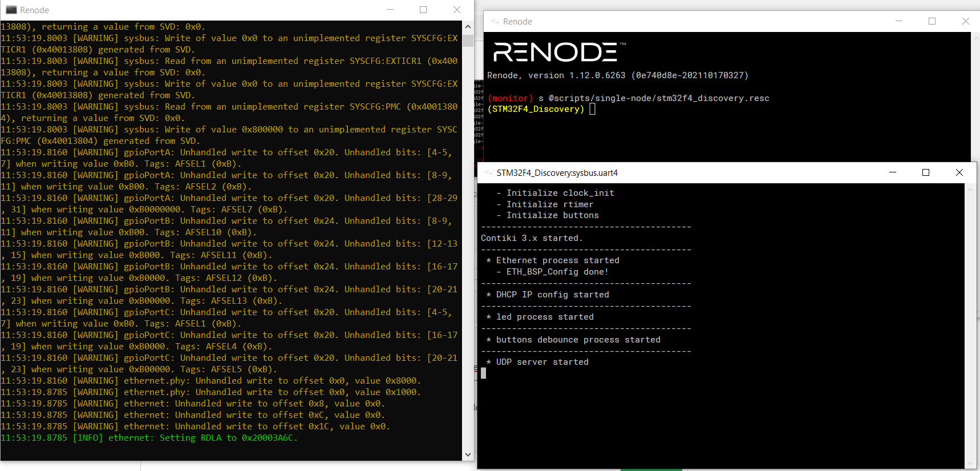Click the 'Initialize buttons' line in uart4
980x471 pixels.
point(548,215)
